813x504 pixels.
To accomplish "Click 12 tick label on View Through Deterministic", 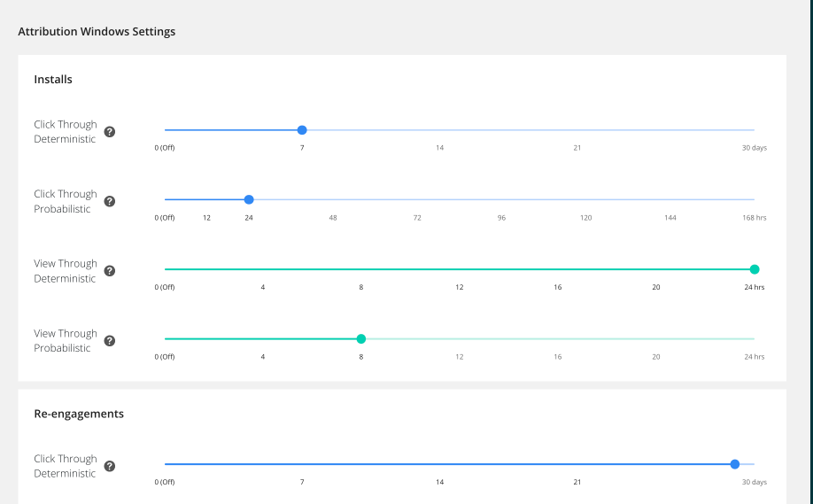I will pos(460,287).
